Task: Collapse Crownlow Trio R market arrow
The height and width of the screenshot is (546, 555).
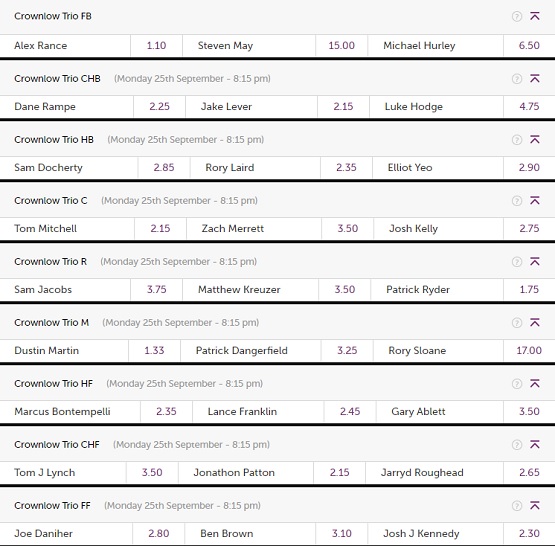Action: (535, 261)
